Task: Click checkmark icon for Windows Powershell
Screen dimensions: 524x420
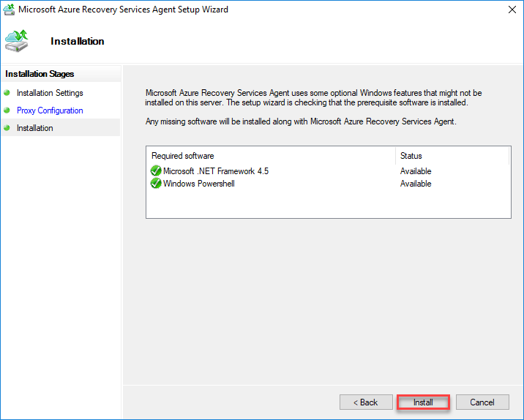Action: coord(156,184)
